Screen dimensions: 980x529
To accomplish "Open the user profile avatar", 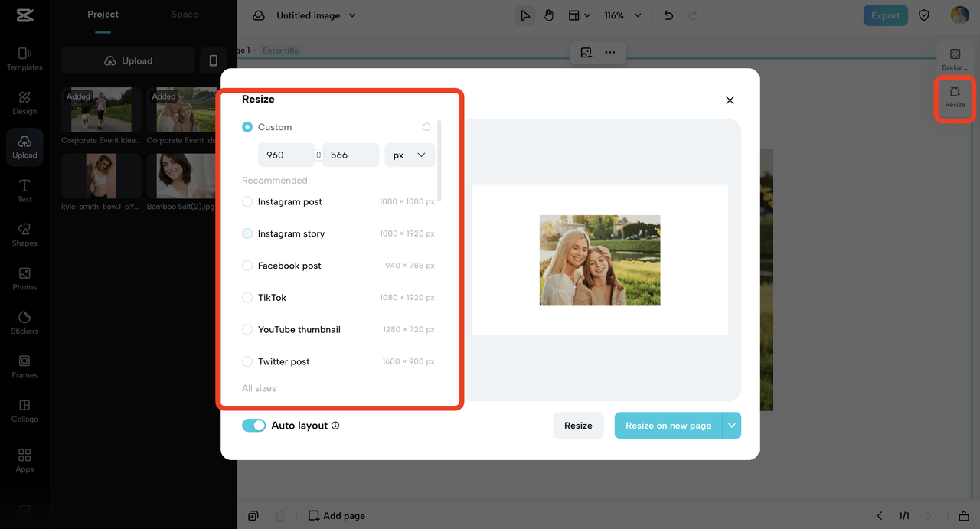I will 959,15.
